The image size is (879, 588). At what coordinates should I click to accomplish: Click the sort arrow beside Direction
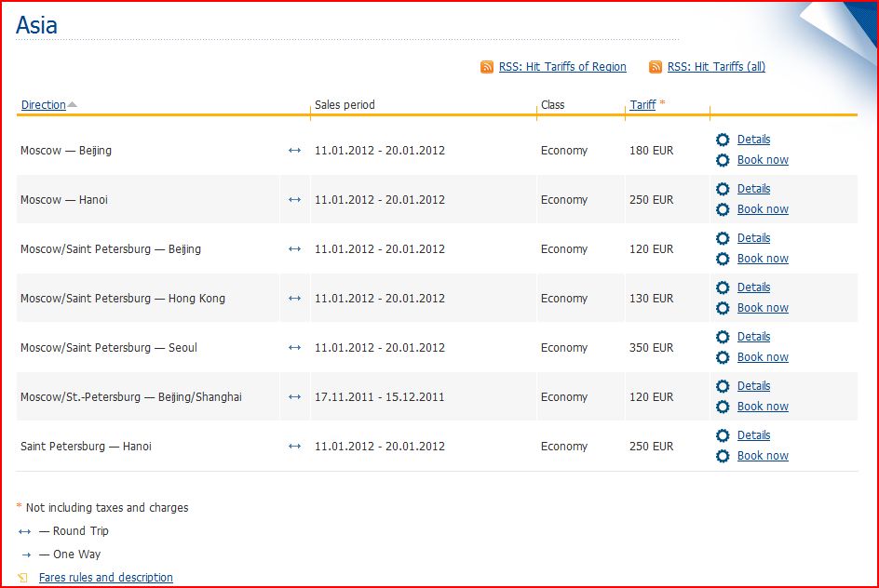tap(73, 104)
